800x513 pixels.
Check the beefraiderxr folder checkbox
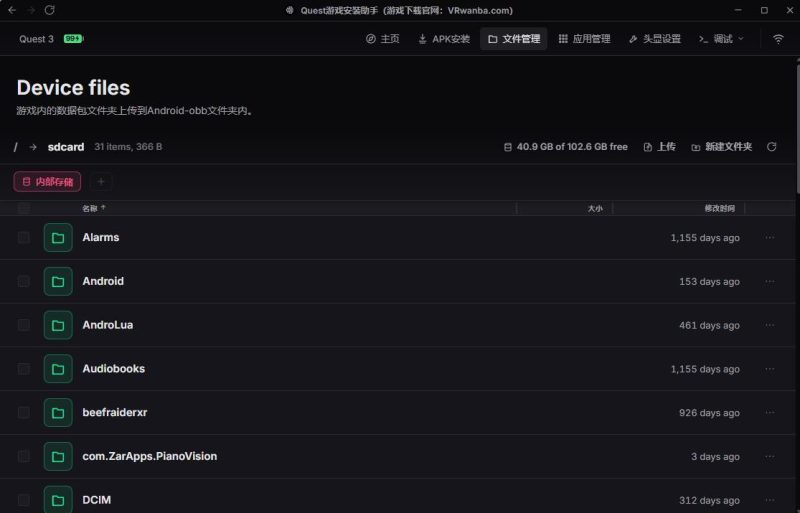23,412
